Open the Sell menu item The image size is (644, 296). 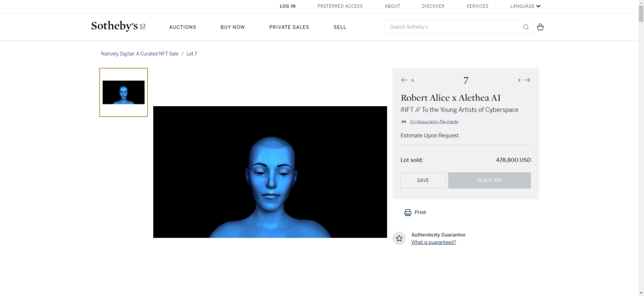tap(340, 27)
